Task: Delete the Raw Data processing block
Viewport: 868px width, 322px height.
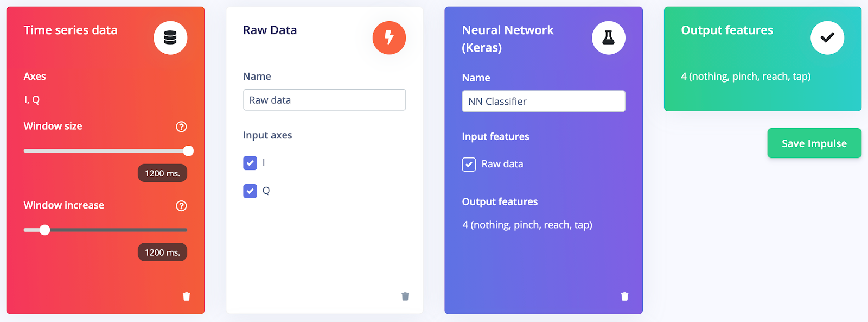Action: (405, 296)
